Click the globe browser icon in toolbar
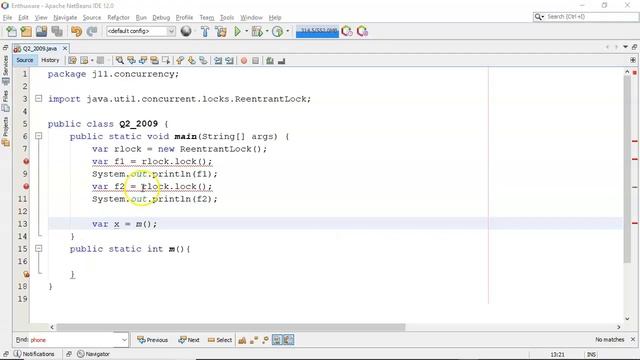Image resolution: width=640 pixels, height=360 pixels. coord(186,31)
